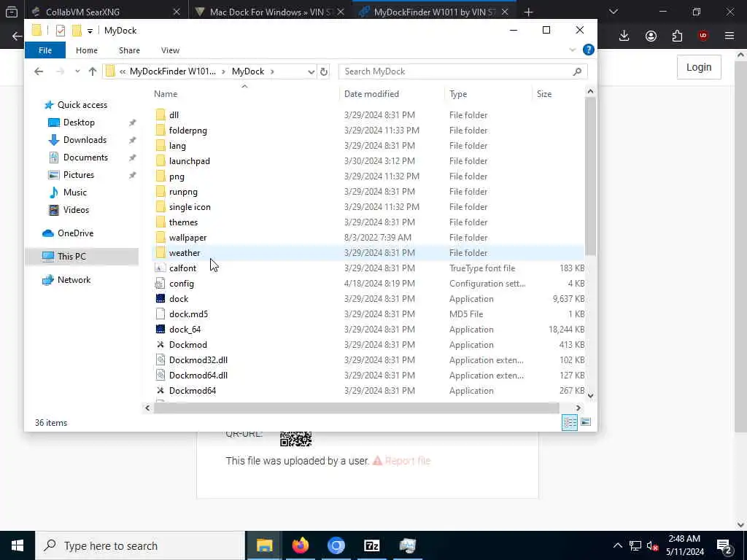Select the Dockmod application icon
Viewport: 747px width, 560px height.
tap(160, 344)
